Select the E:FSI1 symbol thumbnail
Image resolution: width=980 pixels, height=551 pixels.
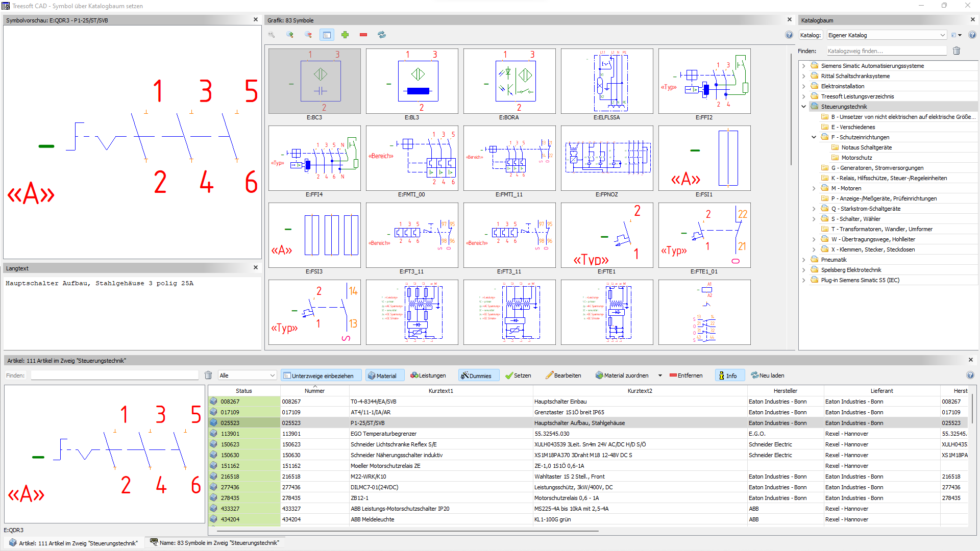pos(704,158)
